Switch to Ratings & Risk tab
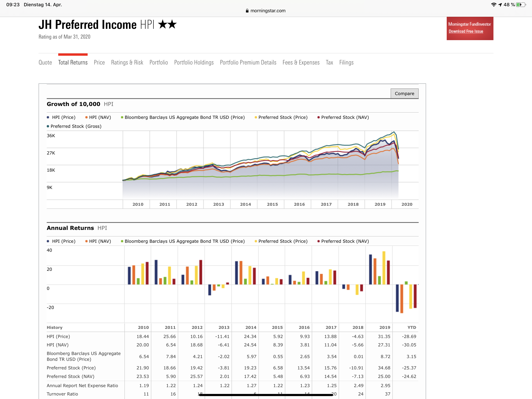The height and width of the screenshot is (399, 532). pos(127,63)
